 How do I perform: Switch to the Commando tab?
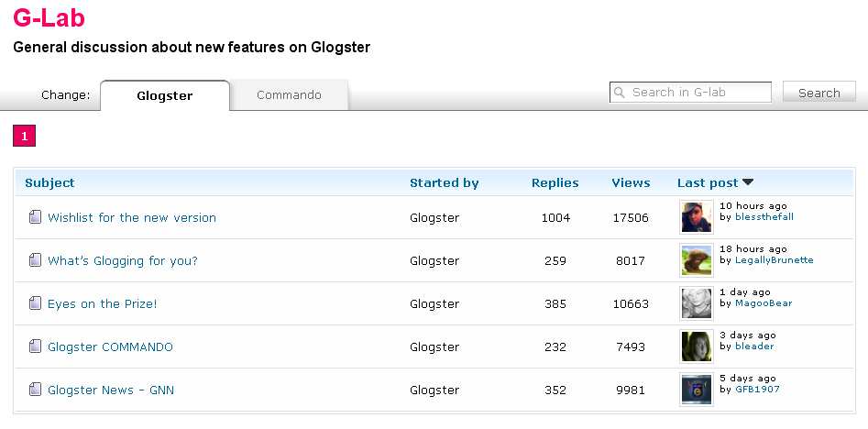pos(289,95)
